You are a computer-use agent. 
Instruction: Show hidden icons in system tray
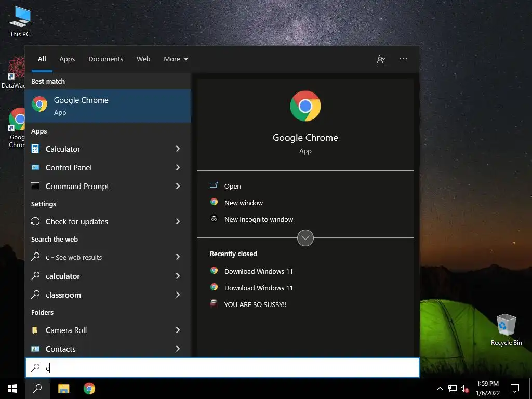pyautogui.click(x=440, y=389)
